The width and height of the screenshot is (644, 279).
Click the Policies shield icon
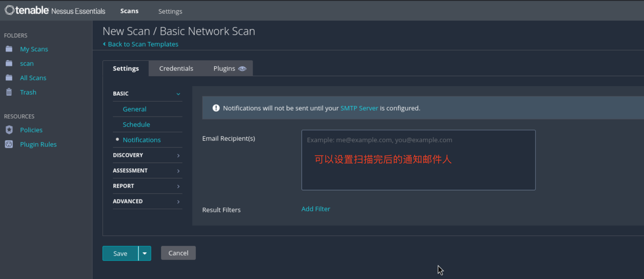[x=9, y=130]
